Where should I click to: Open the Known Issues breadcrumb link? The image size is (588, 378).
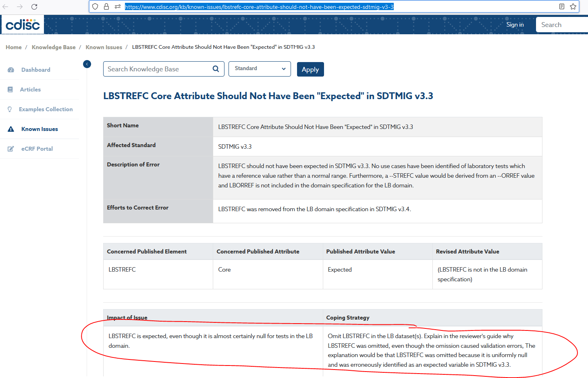tap(104, 47)
